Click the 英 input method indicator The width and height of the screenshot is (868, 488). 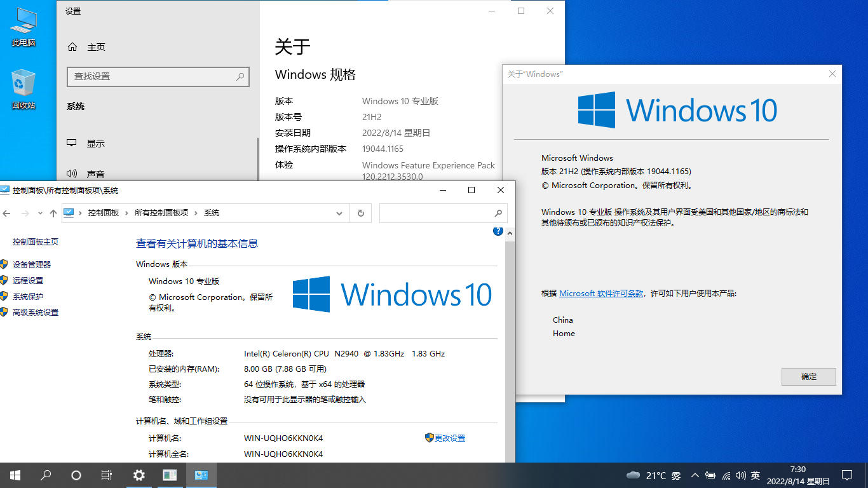click(756, 475)
